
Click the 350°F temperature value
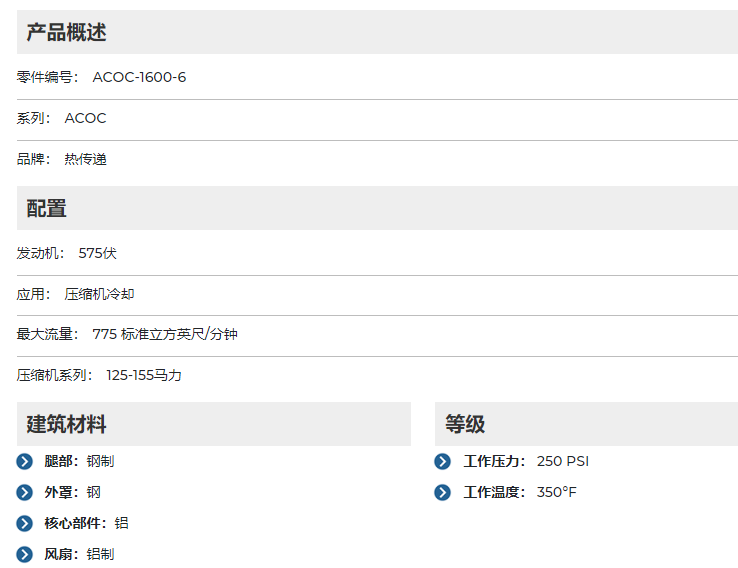pos(557,492)
